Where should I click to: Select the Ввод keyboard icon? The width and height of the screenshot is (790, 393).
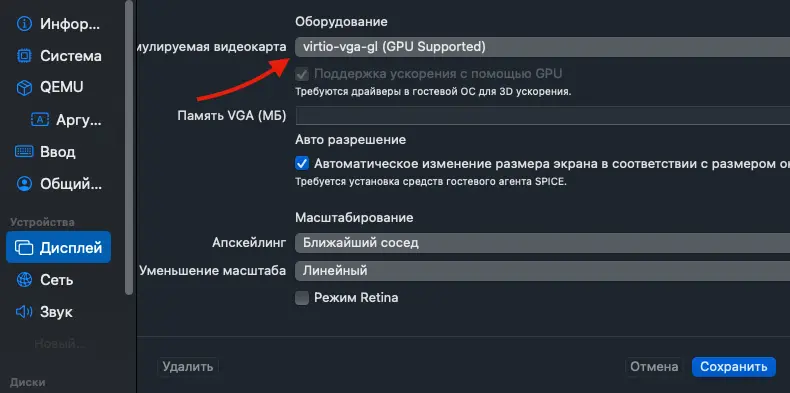[24, 151]
